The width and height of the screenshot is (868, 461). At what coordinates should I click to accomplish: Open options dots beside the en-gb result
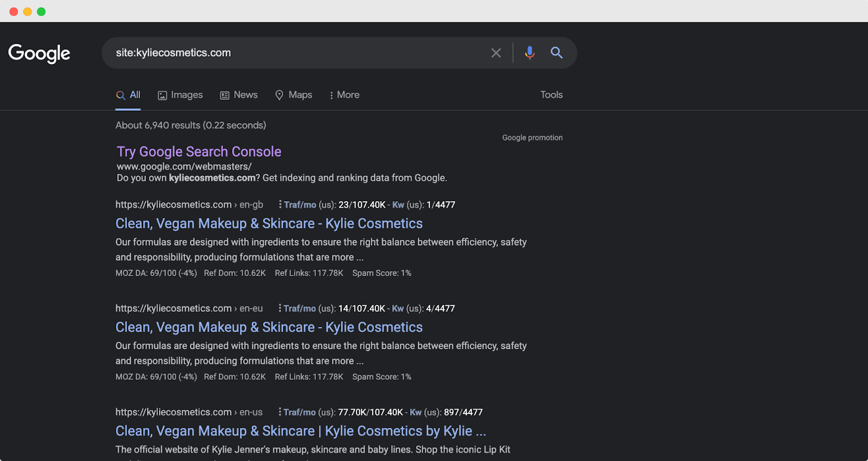280,204
